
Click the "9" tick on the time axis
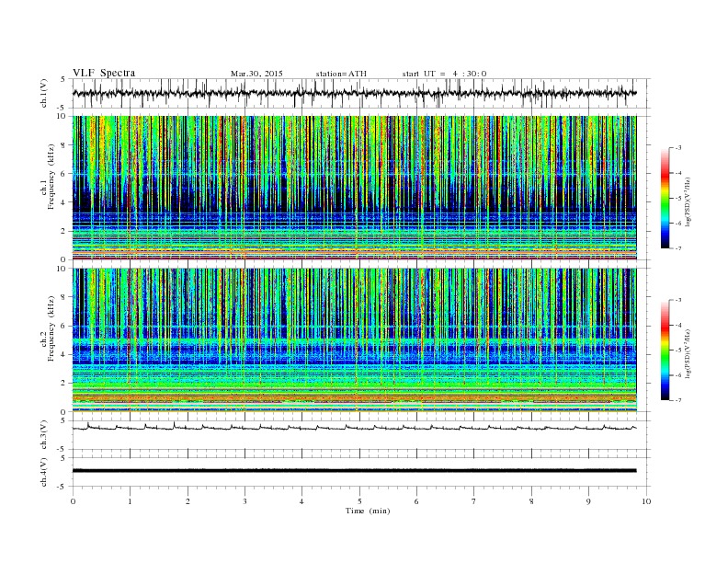coord(588,501)
